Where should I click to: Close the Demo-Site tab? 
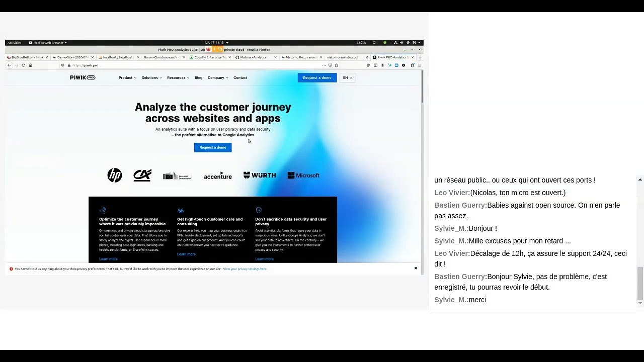tap(92, 57)
